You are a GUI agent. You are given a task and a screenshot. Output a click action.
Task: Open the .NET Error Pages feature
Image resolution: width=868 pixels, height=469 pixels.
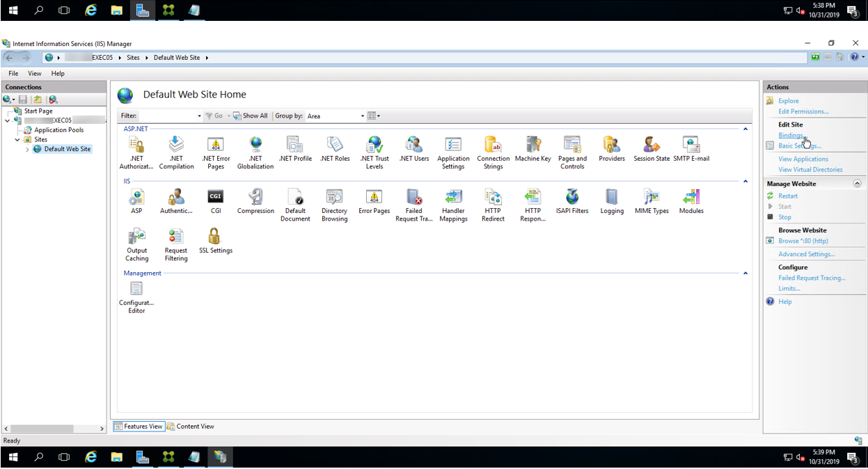tap(216, 152)
